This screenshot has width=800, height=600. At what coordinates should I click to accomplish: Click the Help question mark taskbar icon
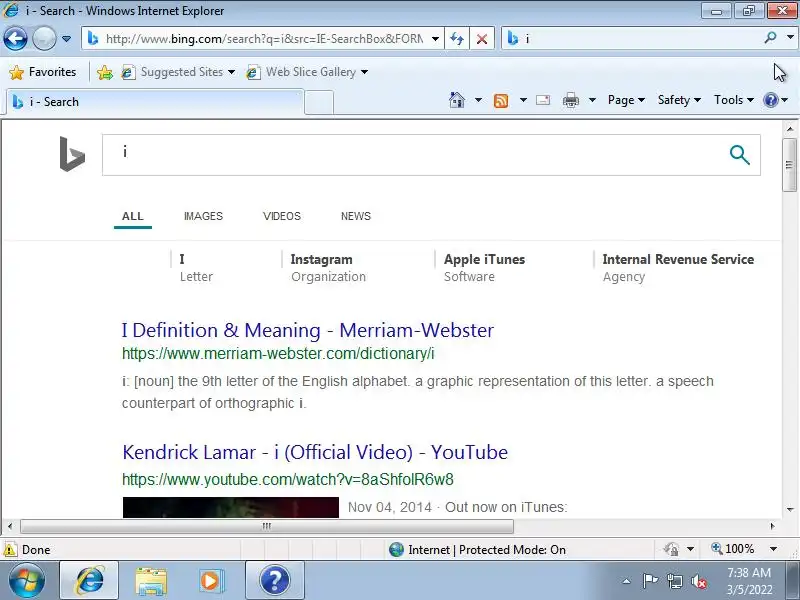[x=274, y=581]
